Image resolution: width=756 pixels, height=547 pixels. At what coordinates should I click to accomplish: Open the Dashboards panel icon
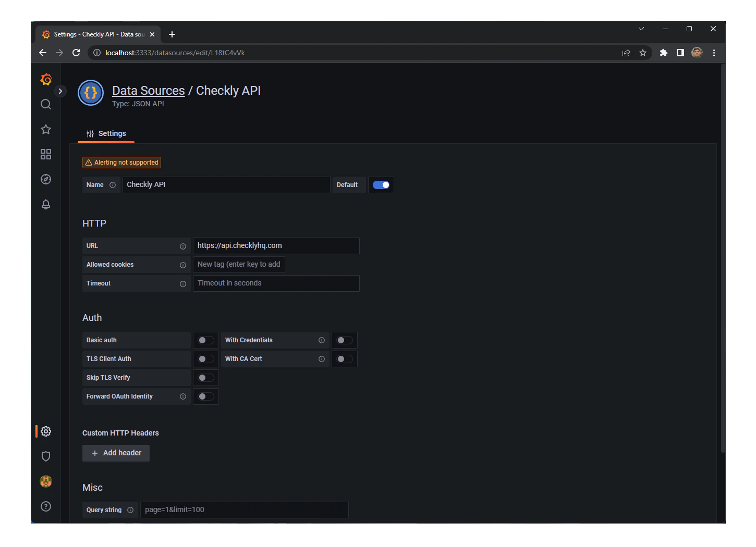pos(46,154)
